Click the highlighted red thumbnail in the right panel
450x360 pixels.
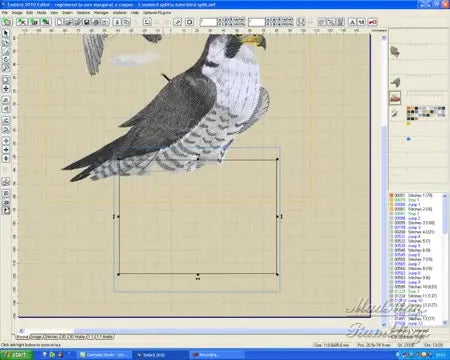pos(395,97)
